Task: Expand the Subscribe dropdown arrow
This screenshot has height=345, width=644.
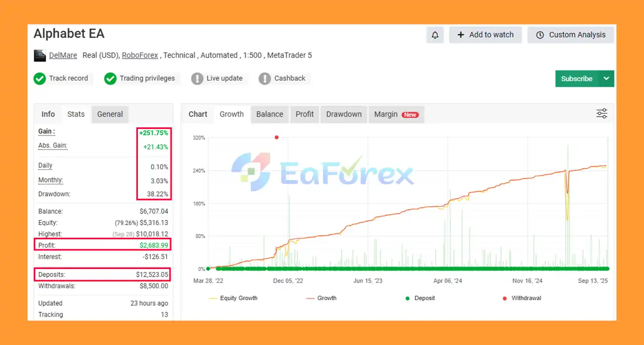Action: pos(606,79)
